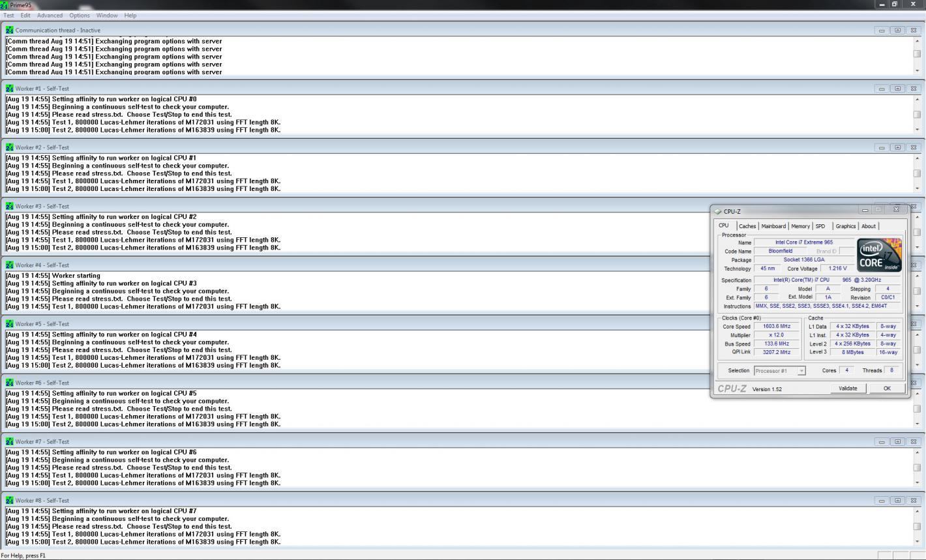The width and height of the screenshot is (926, 560).
Task: Close the Worker #7 child window
Action: (x=914, y=441)
